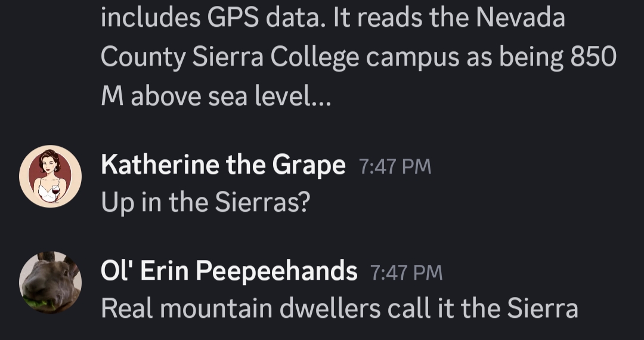Click the line "County Sierra College campus"
Viewport: 644px width, 340px height.
pos(358,57)
